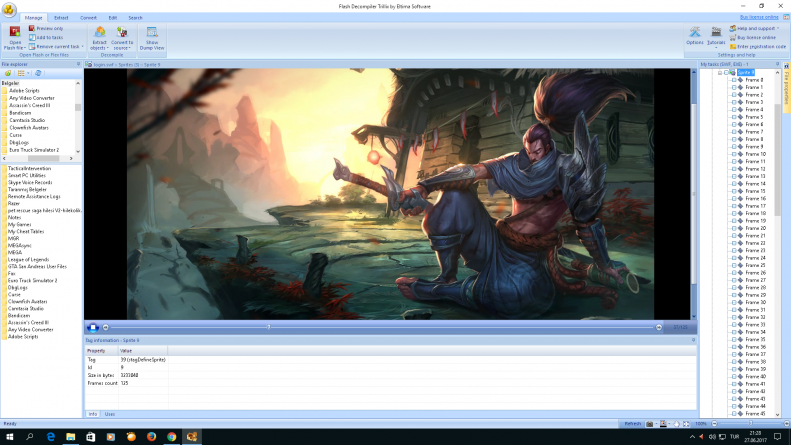The image size is (791, 445).
Task: Switch to the Convert ribbon tab
Action: [88, 18]
